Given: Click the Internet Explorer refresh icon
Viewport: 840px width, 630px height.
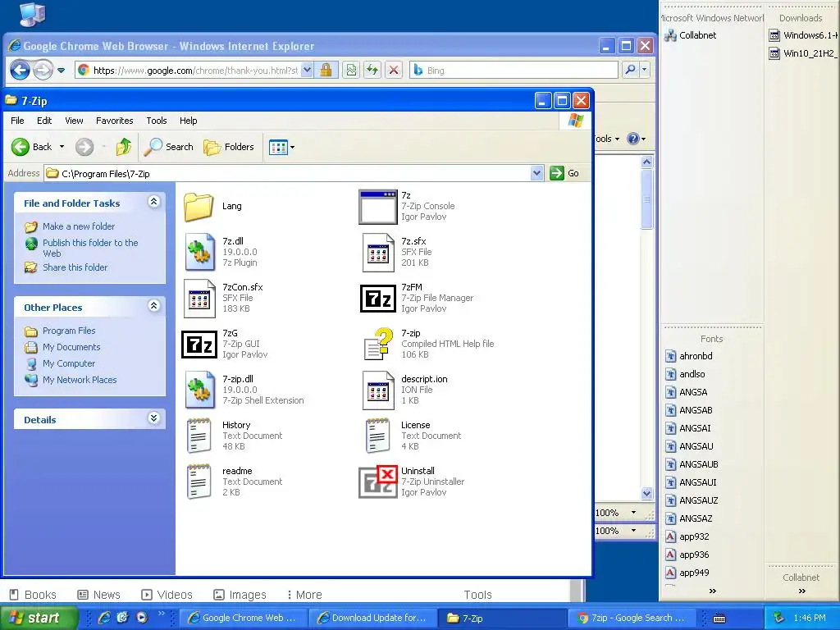Looking at the screenshot, I should pos(372,71).
